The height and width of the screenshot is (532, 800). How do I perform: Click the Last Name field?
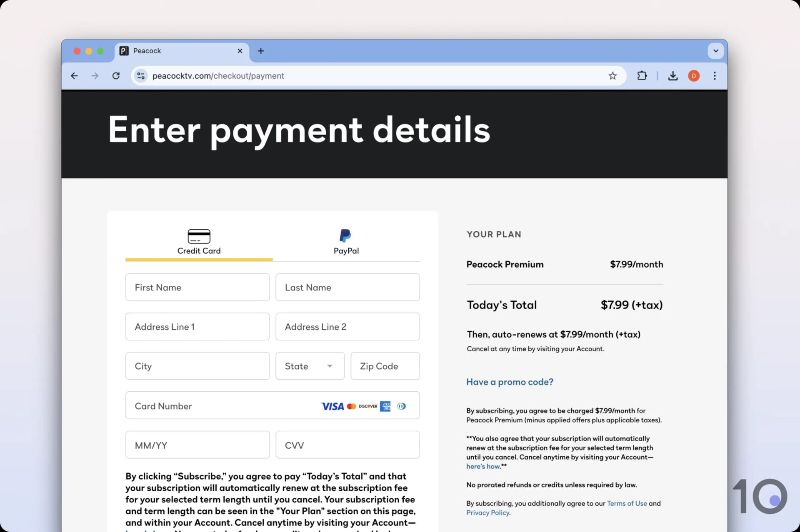tap(347, 287)
